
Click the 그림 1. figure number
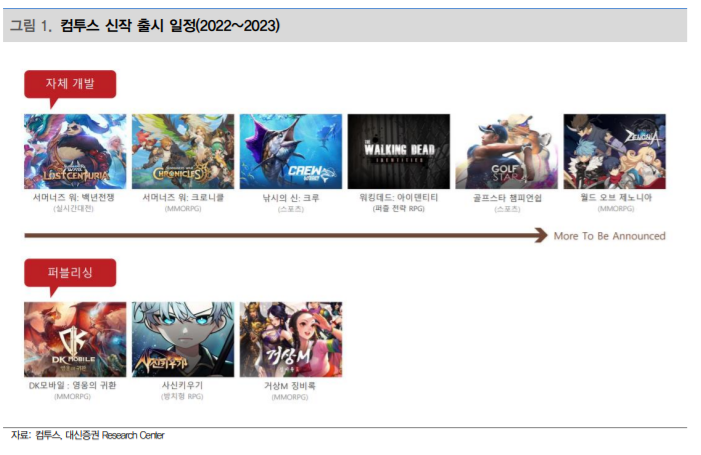click(31, 25)
